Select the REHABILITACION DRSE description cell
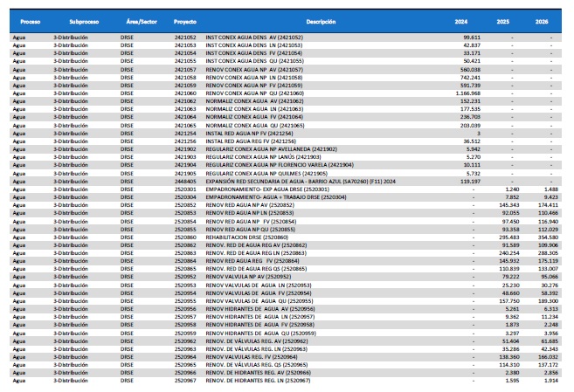 coord(243,237)
